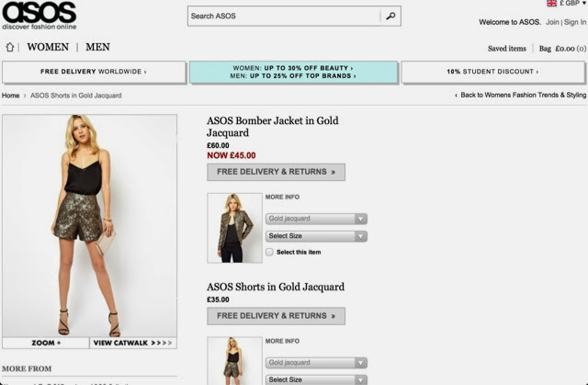Image resolution: width=588 pixels, height=385 pixels.
Task: Click the Sign In link
Action: 574,22
